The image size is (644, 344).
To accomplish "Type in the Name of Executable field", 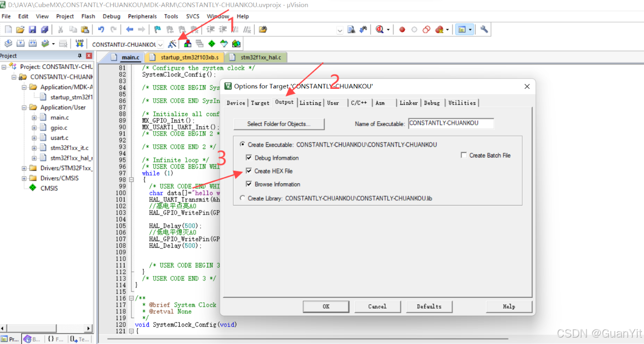I will coord(450,124).
